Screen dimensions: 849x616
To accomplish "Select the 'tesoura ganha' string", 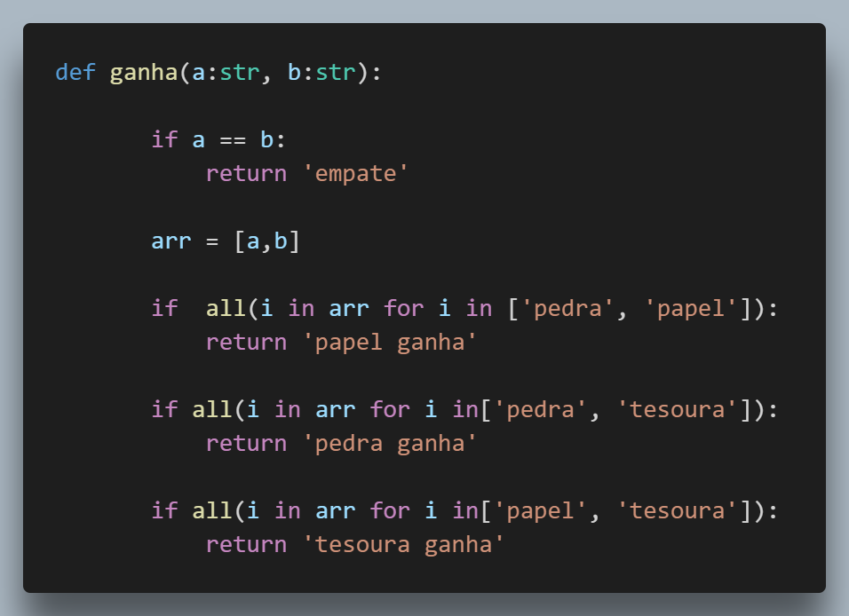I will (x=403, y=545).
